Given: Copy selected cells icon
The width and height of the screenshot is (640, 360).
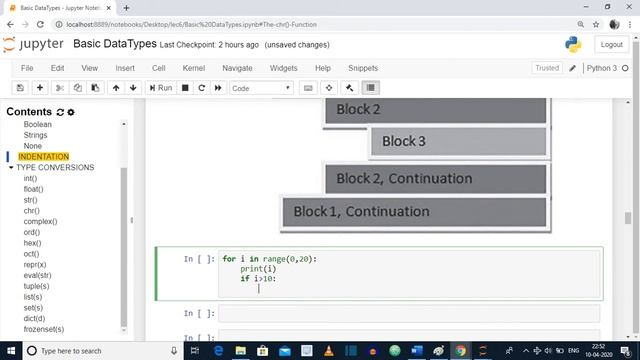Looking at the screenshot, I should 78,88.
